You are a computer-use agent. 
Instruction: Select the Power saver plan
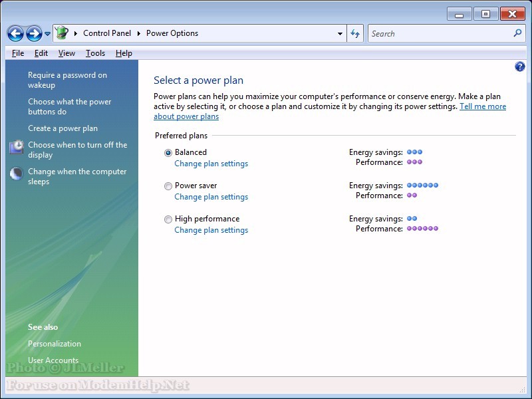[x=168, y=186]
